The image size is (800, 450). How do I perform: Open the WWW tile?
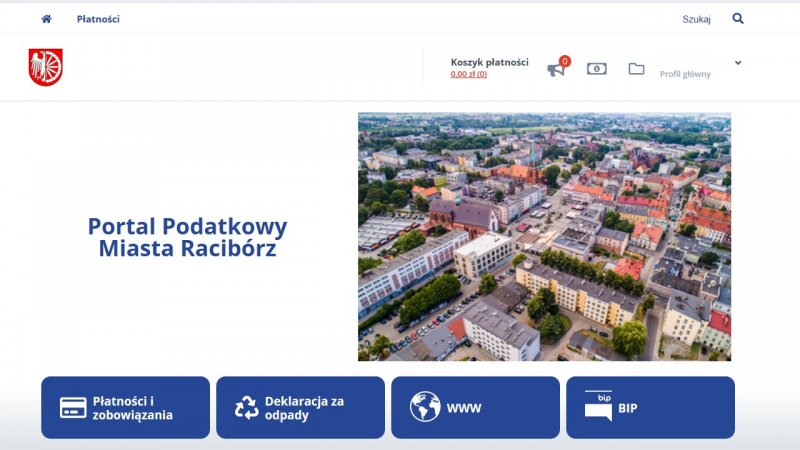(476, 408)
